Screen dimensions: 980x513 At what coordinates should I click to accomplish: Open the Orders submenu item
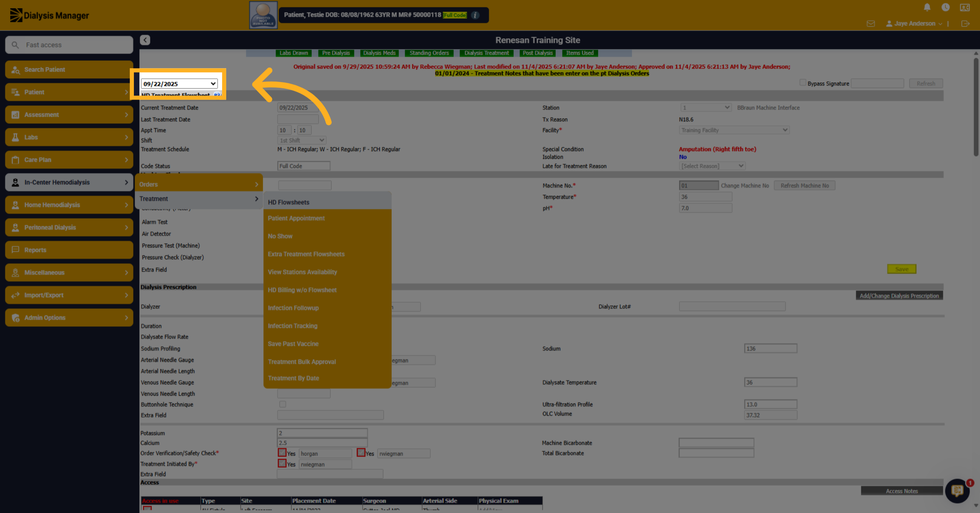click(199, 184)
